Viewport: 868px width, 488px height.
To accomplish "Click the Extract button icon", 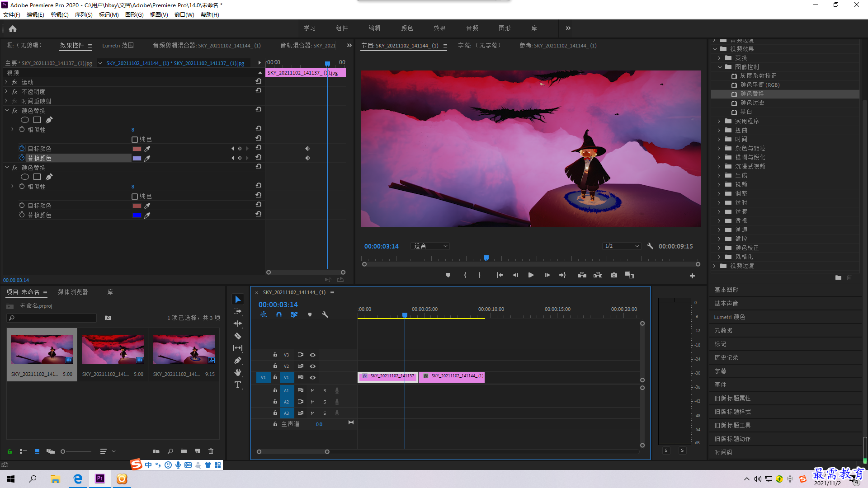I will [x=598, y=275].
